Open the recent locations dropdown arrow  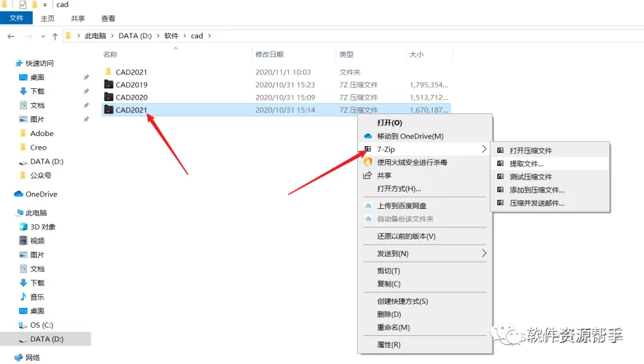coord(43,36)
